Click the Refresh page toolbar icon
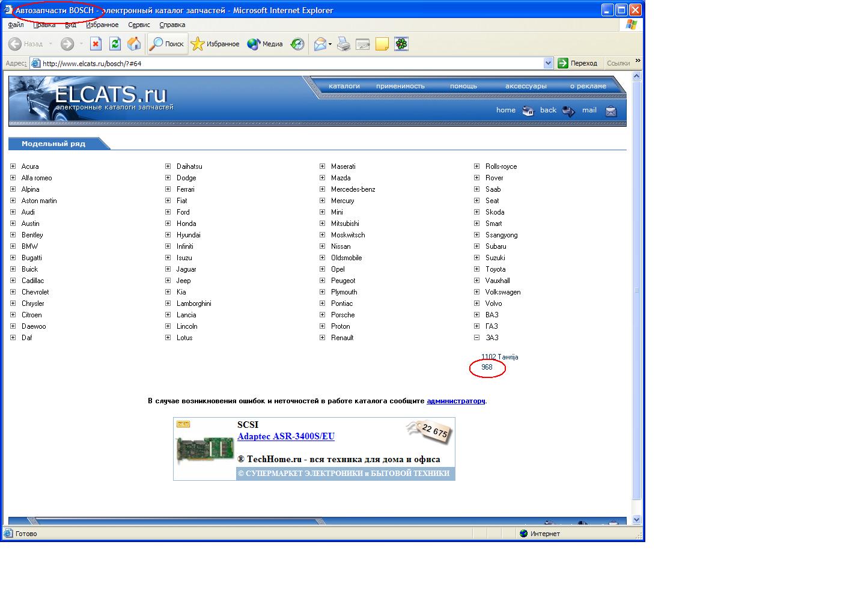This screenshot has height=616, width=852. (x=115, y=44)
